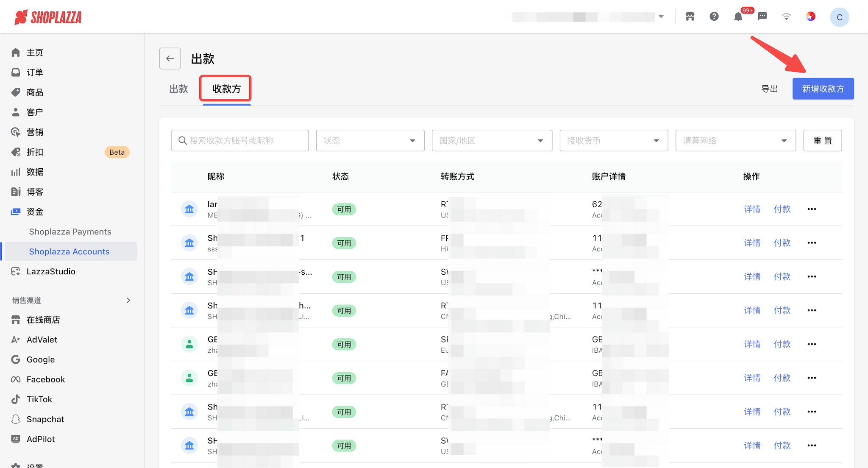Click the wifi signal icon
The height and width of the screenshot is (468, 868).
coord(787,17)
